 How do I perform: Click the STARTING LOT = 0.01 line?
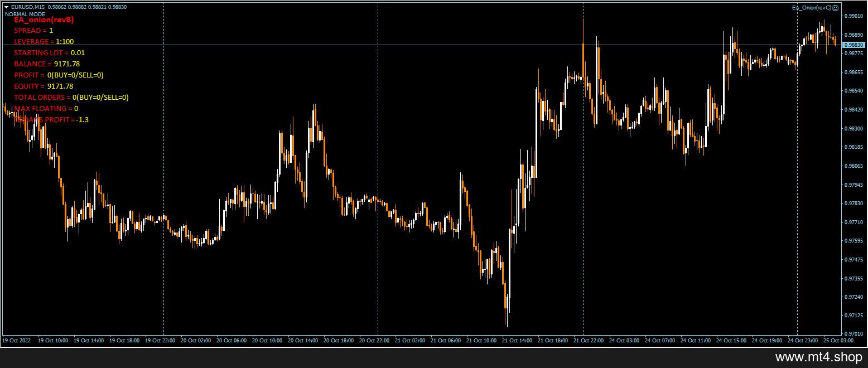[x=50, y=53]
